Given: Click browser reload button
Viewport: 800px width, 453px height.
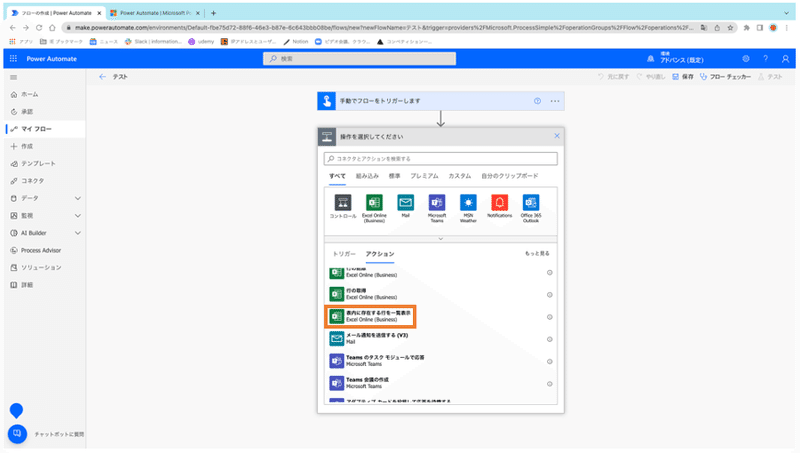Looking at the screenshot, I should pos(39,28).
